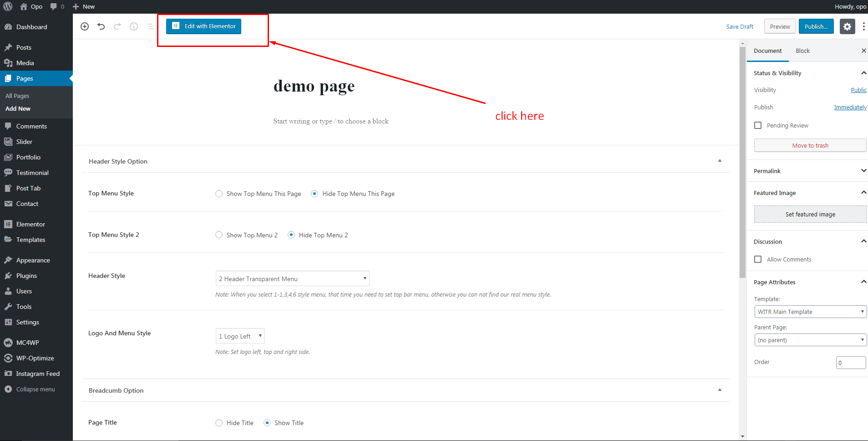Select Show Title radio option

tap(267, 423)
